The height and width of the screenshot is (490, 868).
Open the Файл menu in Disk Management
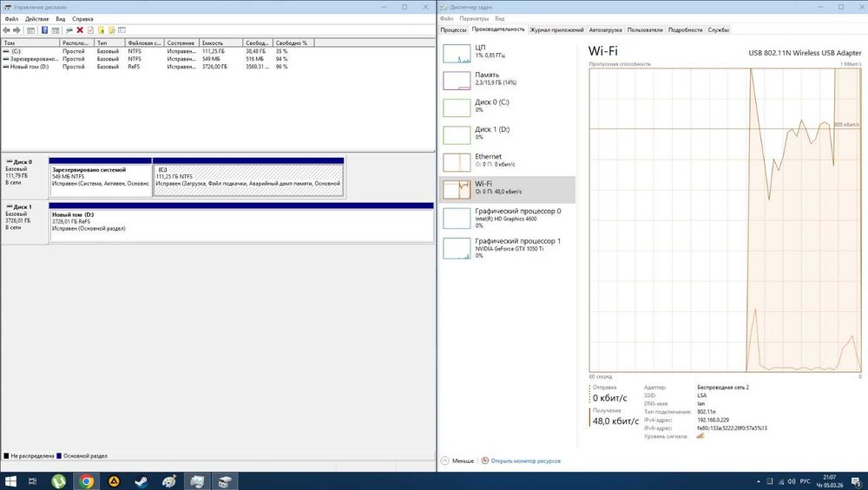[11, 19]
